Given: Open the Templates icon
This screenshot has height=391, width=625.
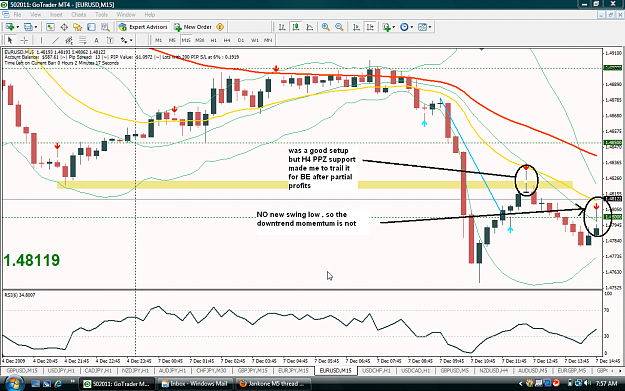Looking at the screenshot, I should (x=422, y=27).
